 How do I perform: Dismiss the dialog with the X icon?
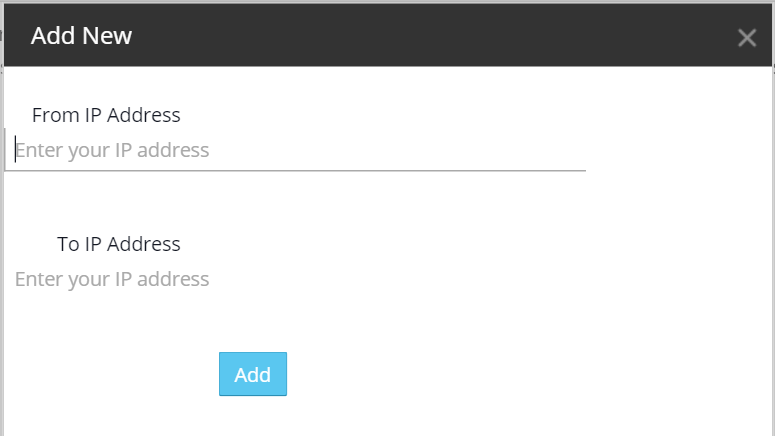746,38
